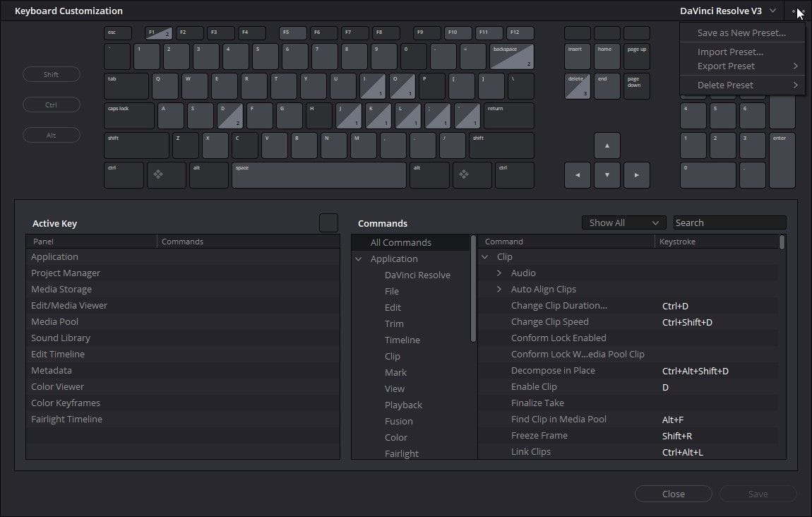Click the Search commands field

(729, 222)
